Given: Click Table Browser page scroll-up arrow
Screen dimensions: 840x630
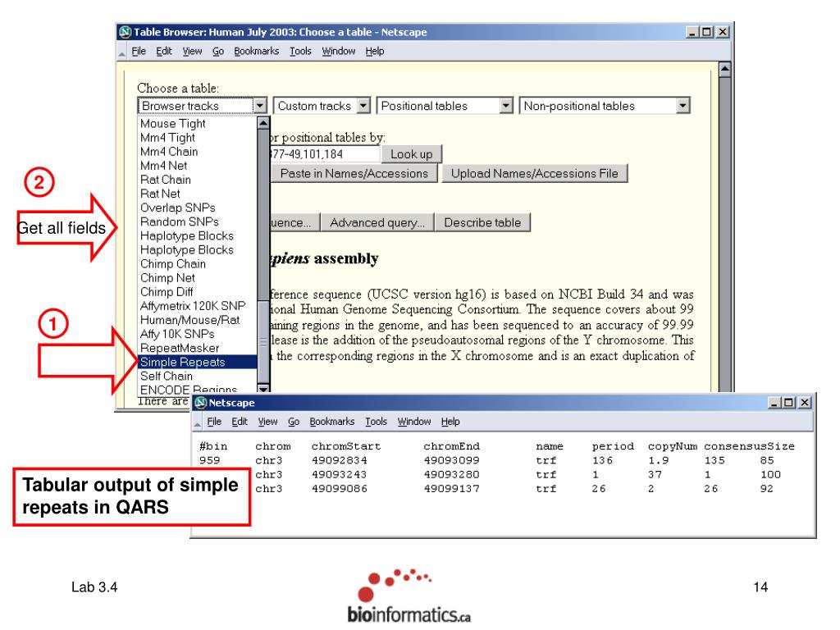Looking at the screenshot, I should click(x=725, y=69).
